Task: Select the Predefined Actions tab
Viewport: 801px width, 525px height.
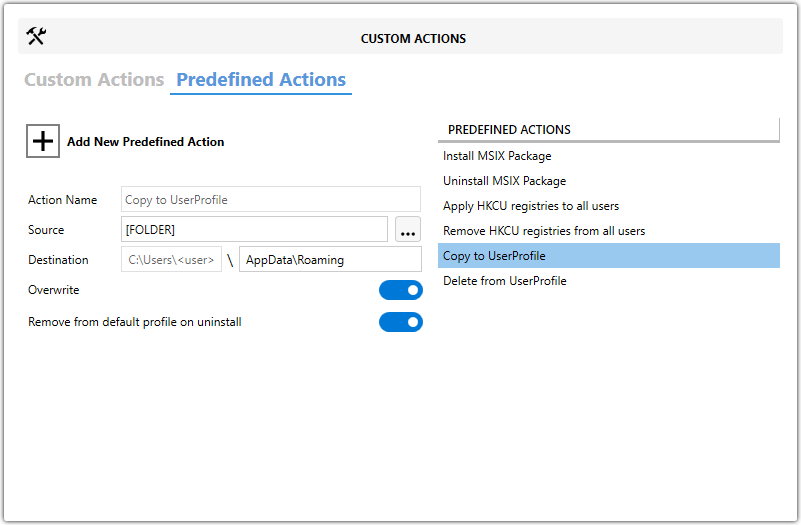Action: (x=261, y=80)
